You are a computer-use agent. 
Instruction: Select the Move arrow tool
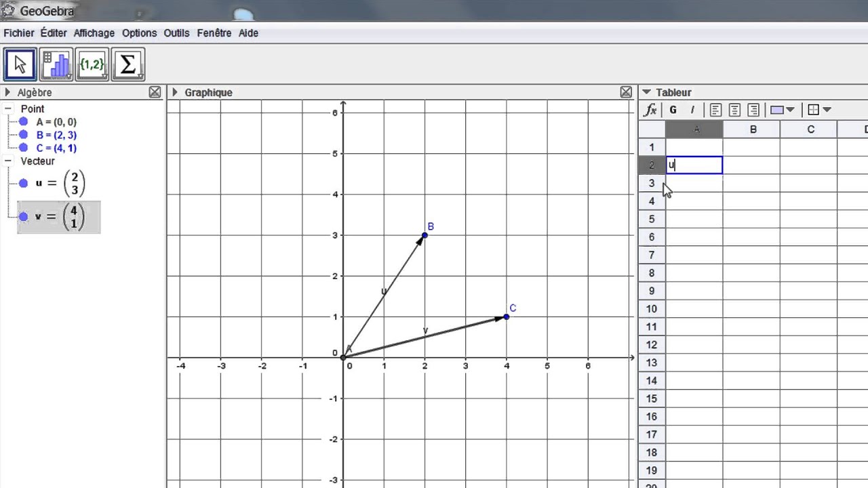(x=20, y=64)
